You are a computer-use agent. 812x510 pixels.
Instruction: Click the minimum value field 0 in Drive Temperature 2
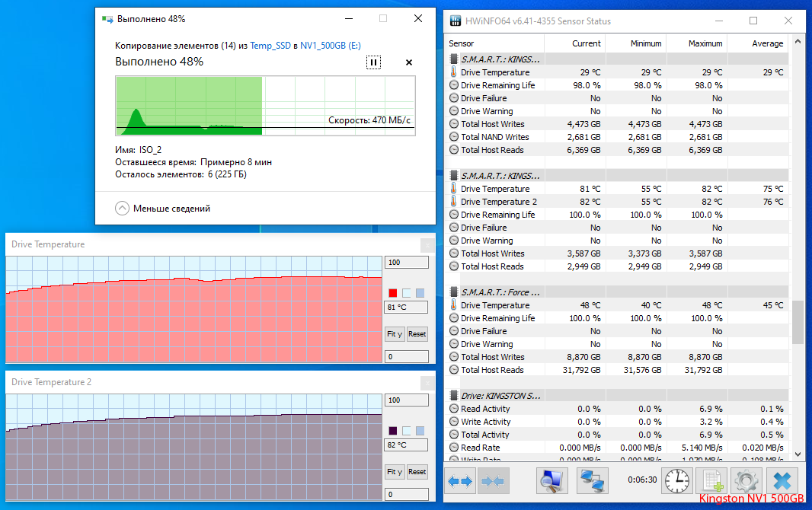coord(407,494)
